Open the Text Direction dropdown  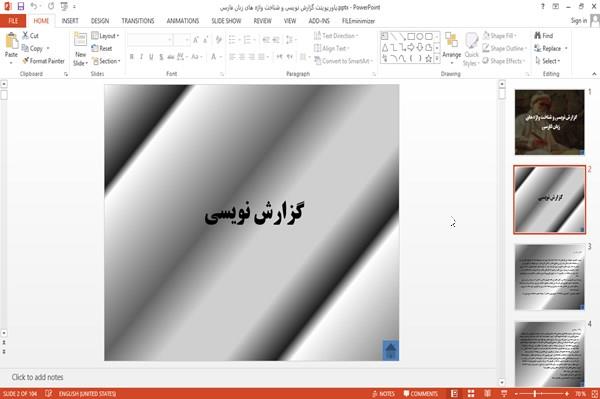336,36
